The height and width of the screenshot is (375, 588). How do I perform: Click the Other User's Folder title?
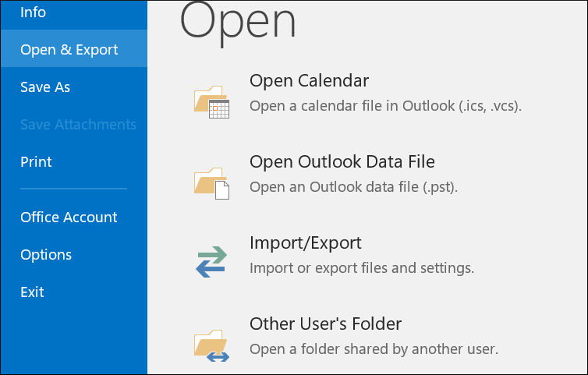[325, 324]
